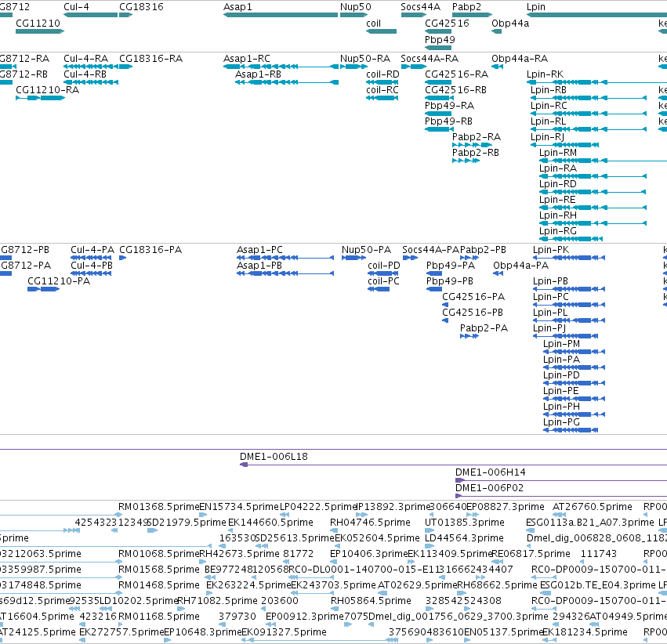The height and width of the screenshot is (644, 667).
Task: Select transcript CG11210-RA
Action: (x=40, y=98)
